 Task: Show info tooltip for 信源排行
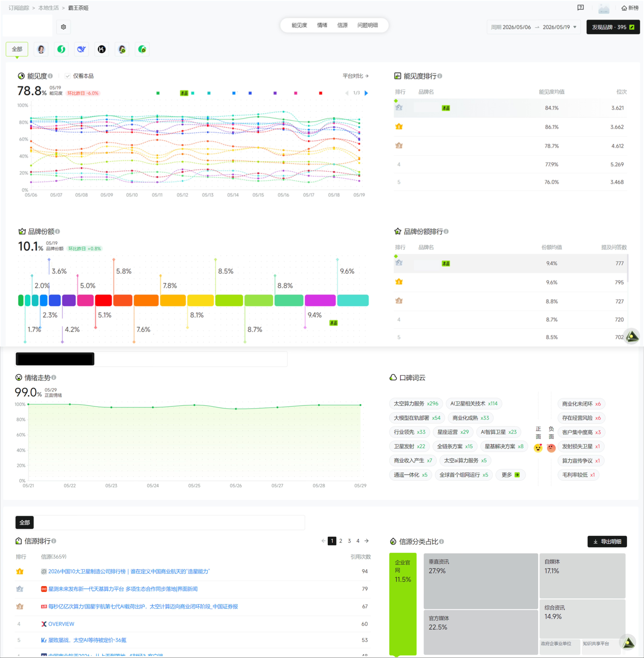tap(54, 541)
